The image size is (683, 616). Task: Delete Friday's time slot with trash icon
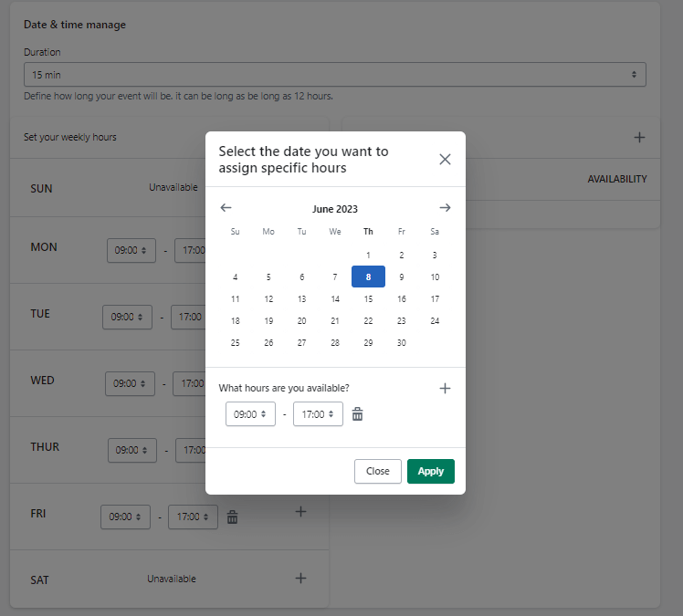(x=233, y=517)
